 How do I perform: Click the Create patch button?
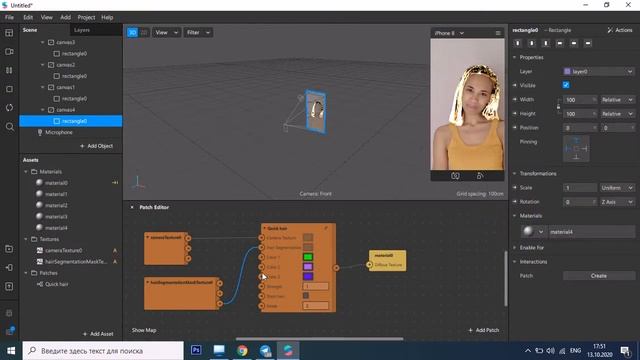click(599, 276)
